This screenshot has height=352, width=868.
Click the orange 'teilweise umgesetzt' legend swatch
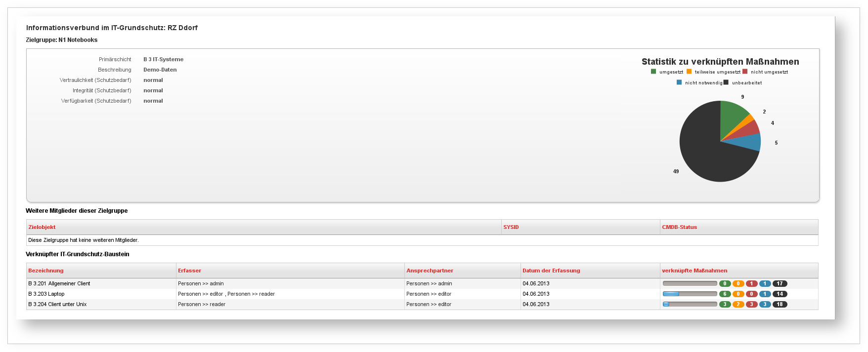[x=689, y=72]
